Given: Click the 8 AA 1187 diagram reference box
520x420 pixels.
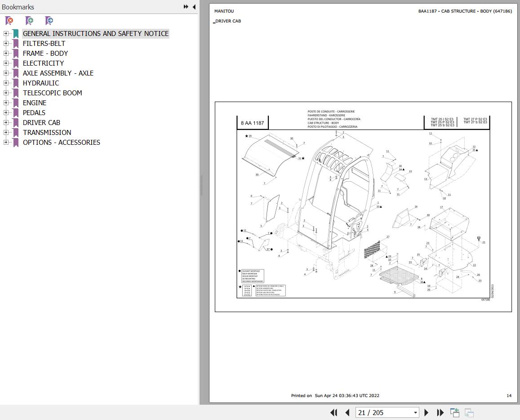Looking at the screenshot, I should (253, 123).
